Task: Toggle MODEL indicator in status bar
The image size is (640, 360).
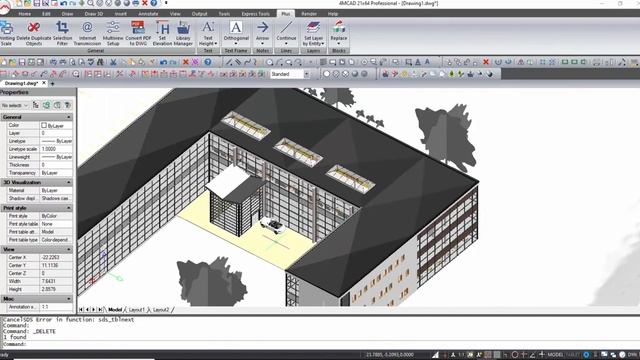Action: [x=555, y=355]
